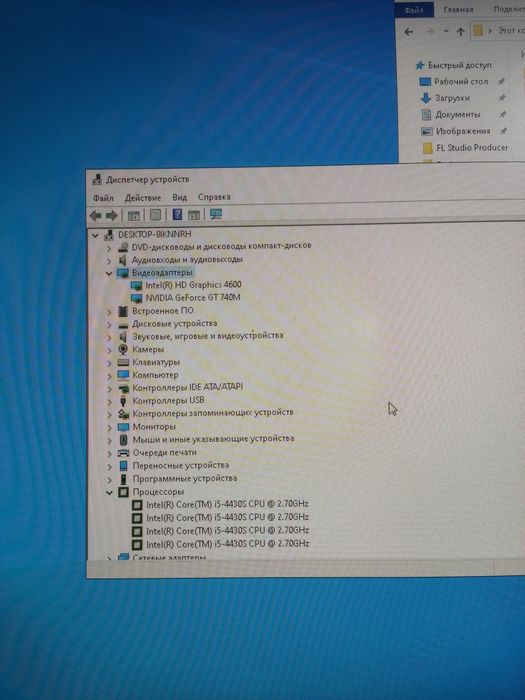
Task: Expand the Дисковые устройства arrow
Action: pos(109,325)
